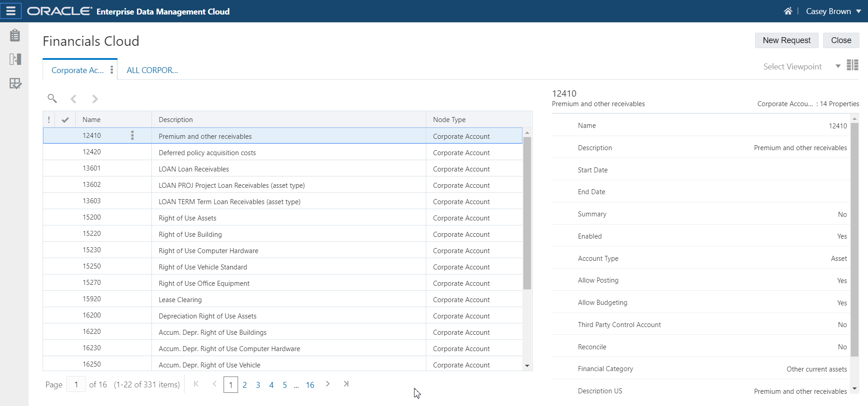The width and height of the screenshot is (868, 406).
Task: Select row 16220 Accum. Depr. Right of Use Buildings
Action: click(283, 332)
